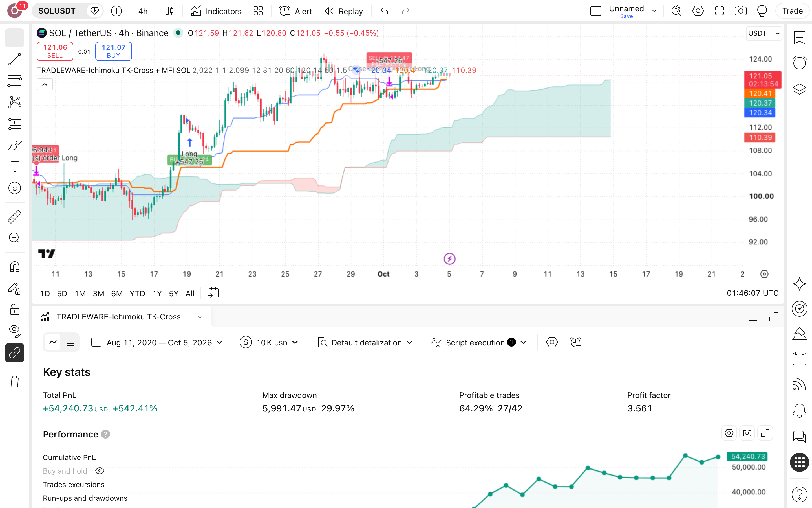
Task: Open the strategy name selector tab
Action: (x=122, y=317)
